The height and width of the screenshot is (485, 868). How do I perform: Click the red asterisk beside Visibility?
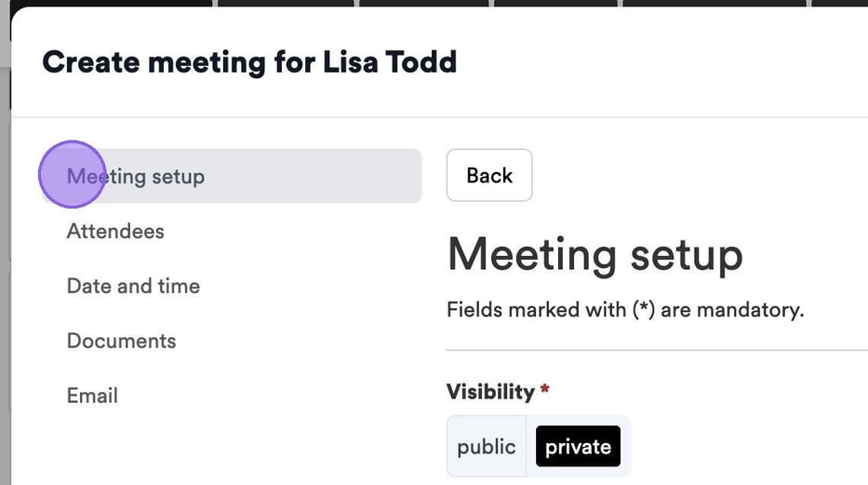click(545, 389)
